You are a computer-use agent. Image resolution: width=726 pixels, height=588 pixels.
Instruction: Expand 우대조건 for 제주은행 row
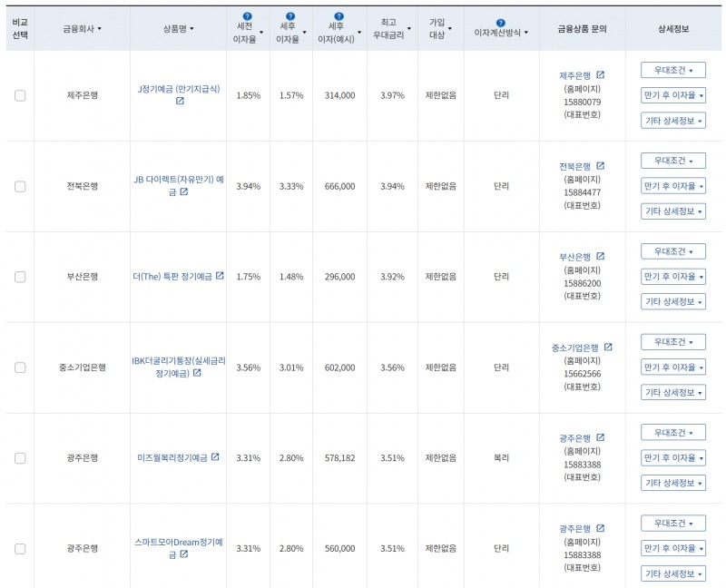click(673, 71)
